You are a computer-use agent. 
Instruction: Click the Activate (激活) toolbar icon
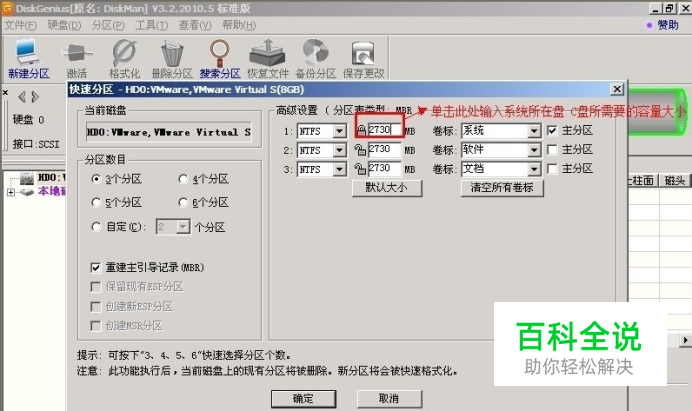pos(77,58)
